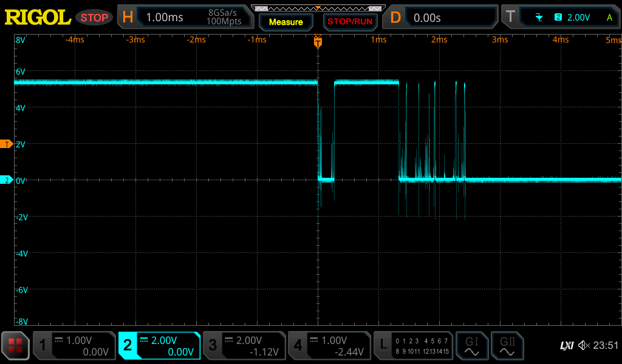The width and height of the screenshot is (622, 364).
Task: Click the 2.00V trigger level value
Action: click(578, 18)
